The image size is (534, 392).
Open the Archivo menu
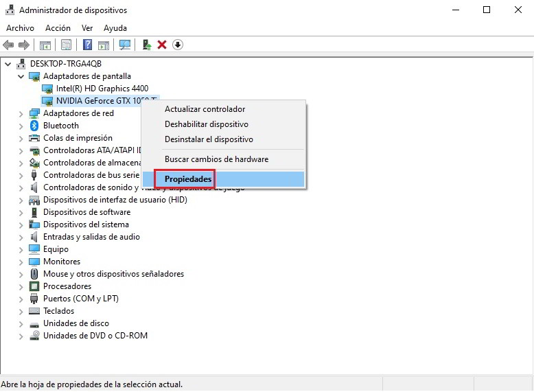[20, 28]
